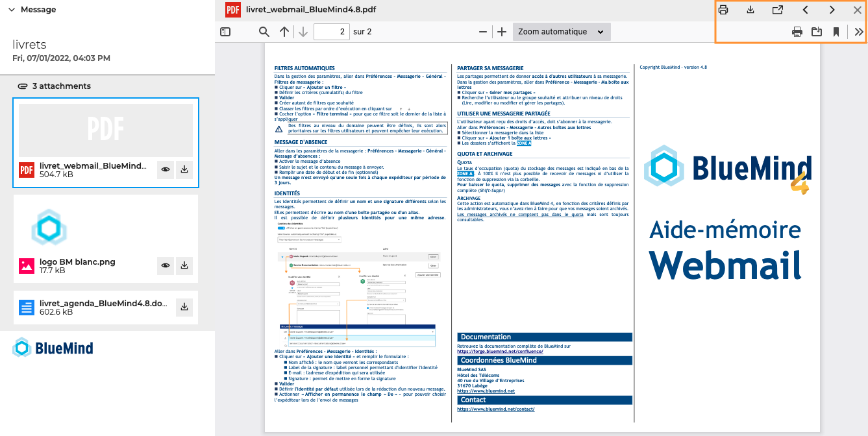This screenshot has height=436, width=868.
Task: Download the logo BM blanc.png attachment
Action: [184, 265]
